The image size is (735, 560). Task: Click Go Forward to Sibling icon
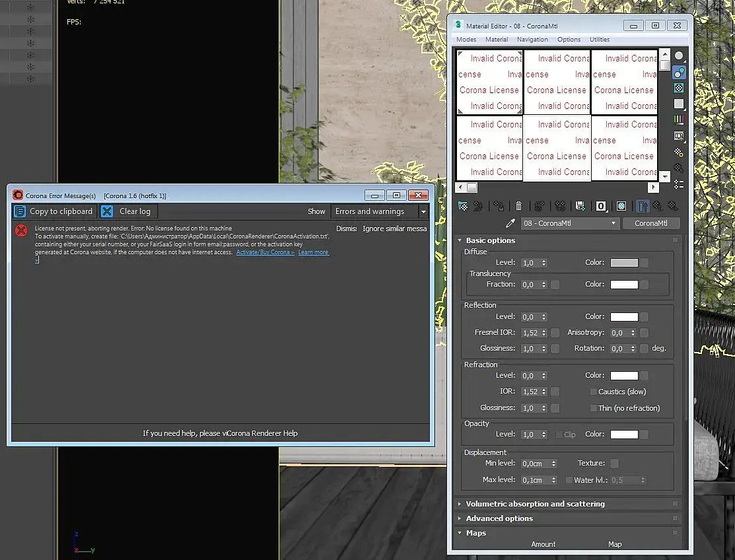coord(673,206)
